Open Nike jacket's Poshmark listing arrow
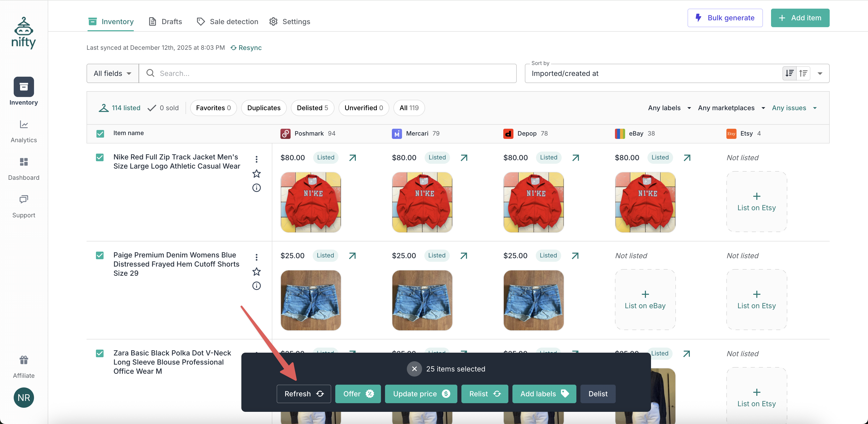868x424 pixels. [x=353, y=158]
